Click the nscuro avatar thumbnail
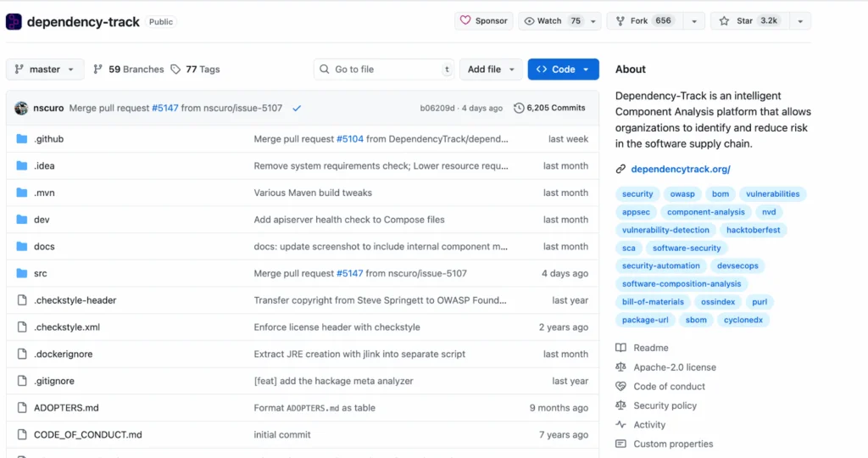The height and width of the screenshot is (458, 868). (x=21, y=108)
